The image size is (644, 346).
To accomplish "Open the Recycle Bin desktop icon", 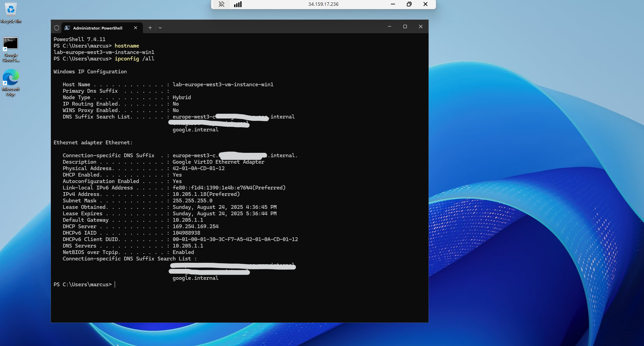I will pos(11,13).
